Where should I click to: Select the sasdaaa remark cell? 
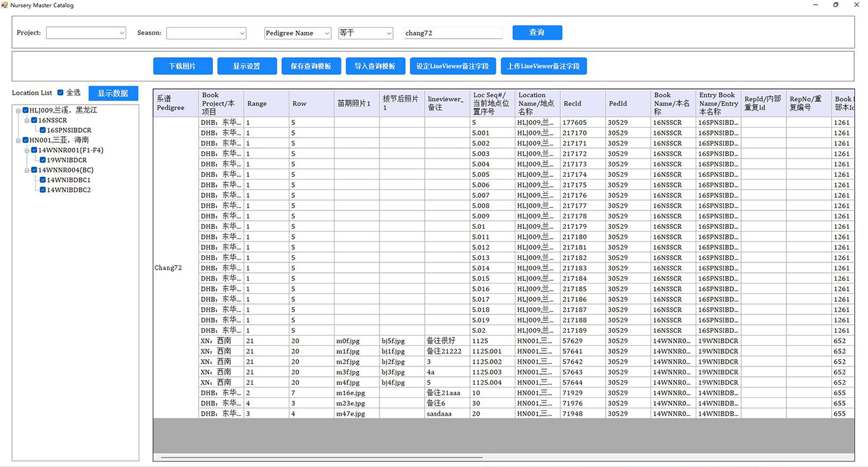[447, 414]
